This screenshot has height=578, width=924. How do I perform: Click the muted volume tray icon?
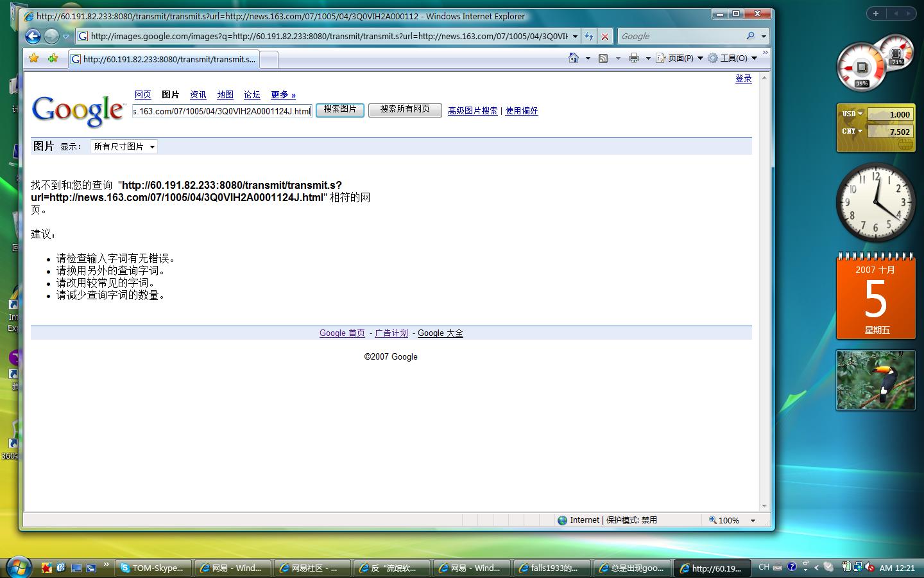tap(869, 567)
